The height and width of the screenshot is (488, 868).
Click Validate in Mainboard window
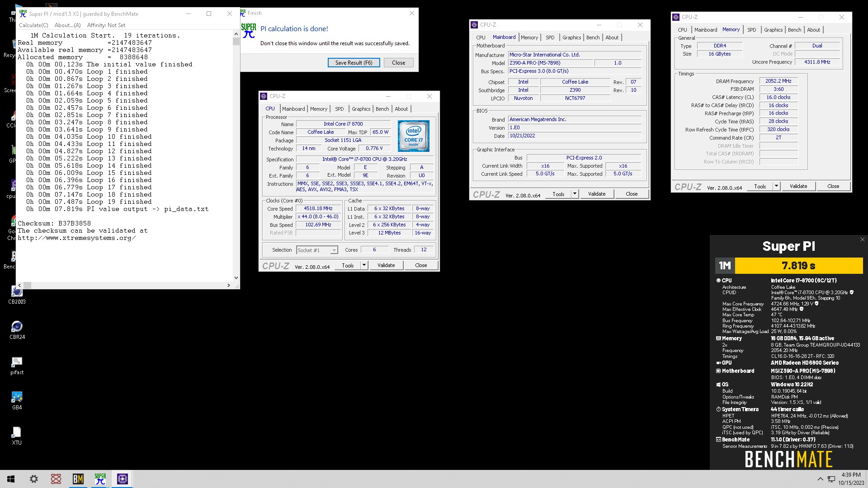click(597, 194)
